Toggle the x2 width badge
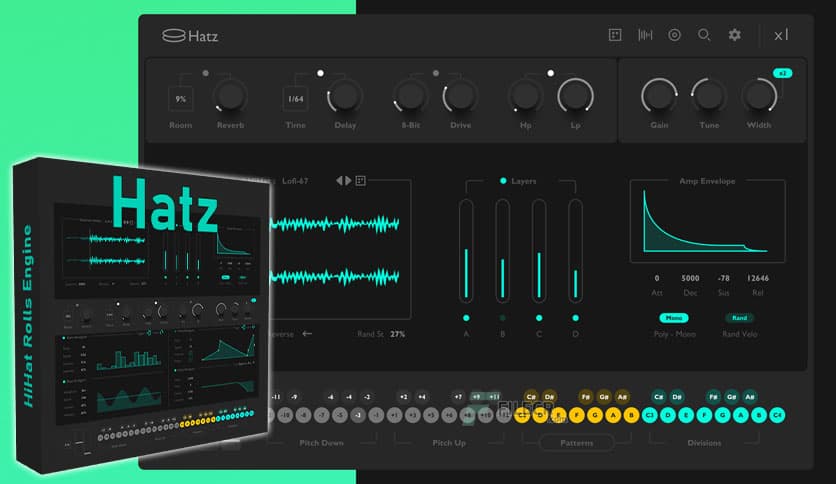 tap(782, 73)
